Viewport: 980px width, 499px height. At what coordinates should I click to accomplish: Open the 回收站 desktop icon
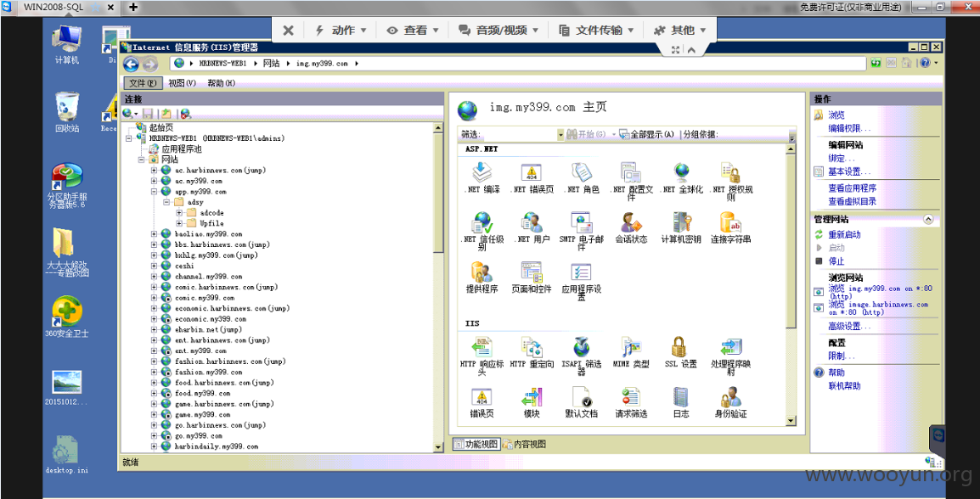[67, 113]
